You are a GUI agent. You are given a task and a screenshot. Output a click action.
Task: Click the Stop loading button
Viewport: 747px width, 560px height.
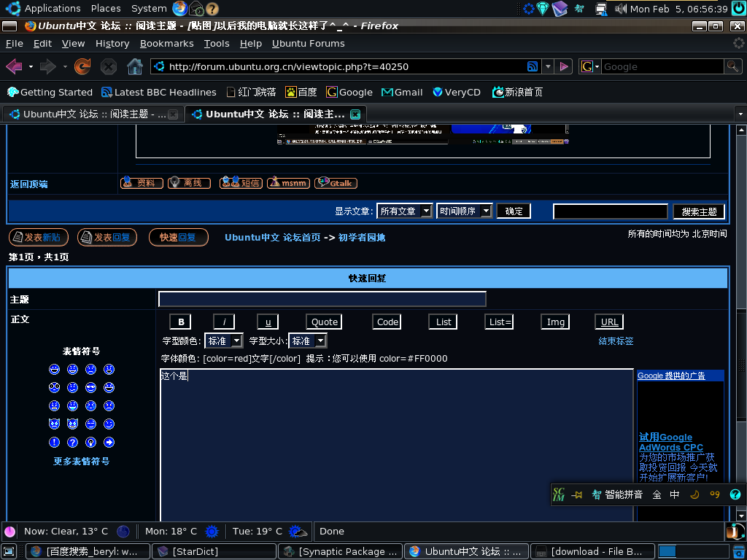click(x=109, y=66)
